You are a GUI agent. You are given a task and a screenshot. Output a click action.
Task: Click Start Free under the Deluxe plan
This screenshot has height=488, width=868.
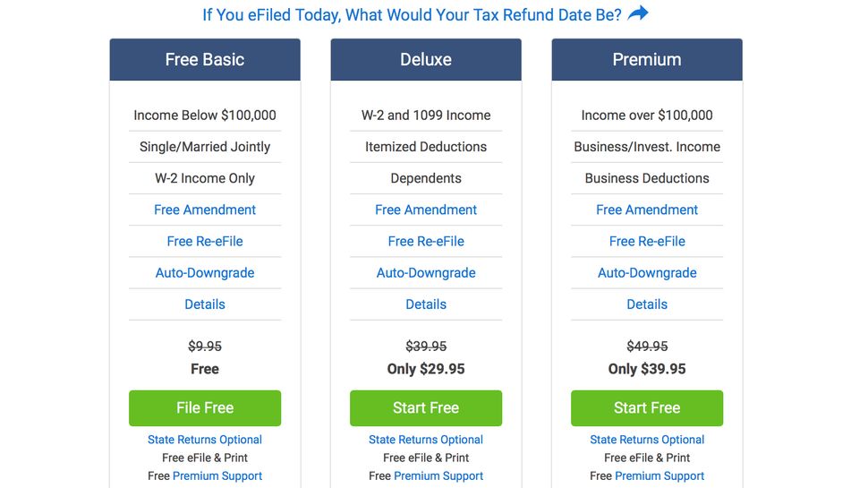point(426,407)
